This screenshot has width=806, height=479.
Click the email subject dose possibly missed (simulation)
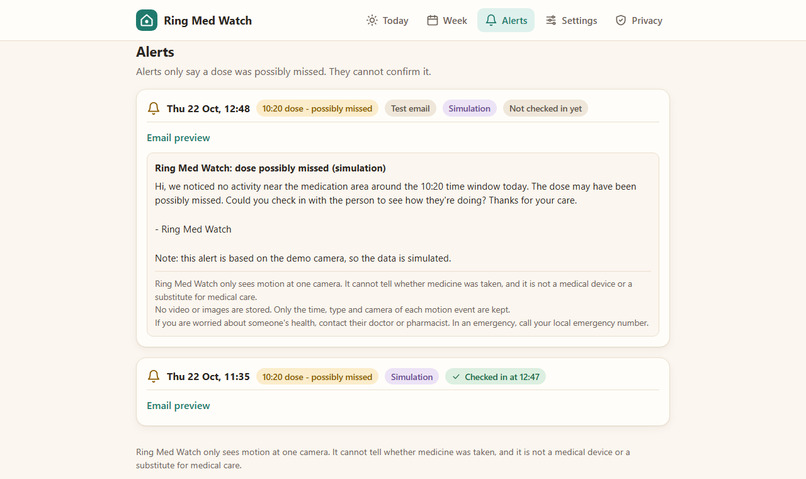270,168
